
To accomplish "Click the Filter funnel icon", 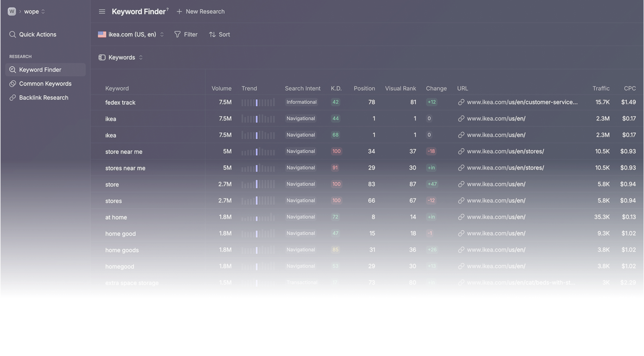I will click(x=177, y=34).
